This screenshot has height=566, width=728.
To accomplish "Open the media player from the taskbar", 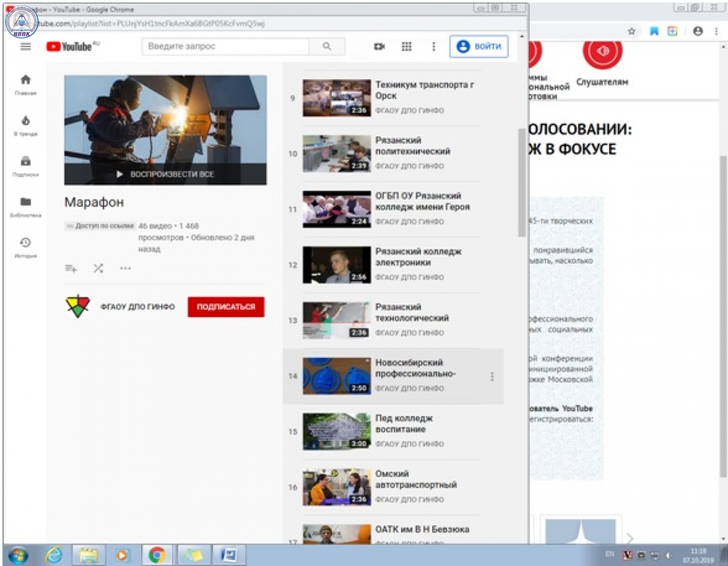I will tap(122, 554).
